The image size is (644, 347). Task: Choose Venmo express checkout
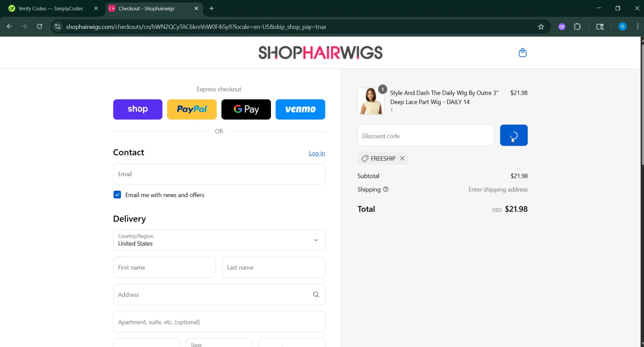(x=300, y=109)
